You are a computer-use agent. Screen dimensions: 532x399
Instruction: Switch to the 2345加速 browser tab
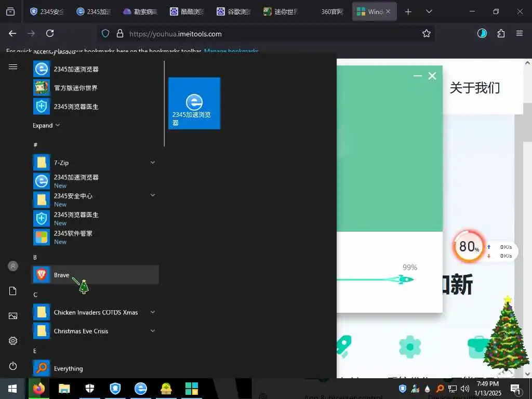point(94,11)
